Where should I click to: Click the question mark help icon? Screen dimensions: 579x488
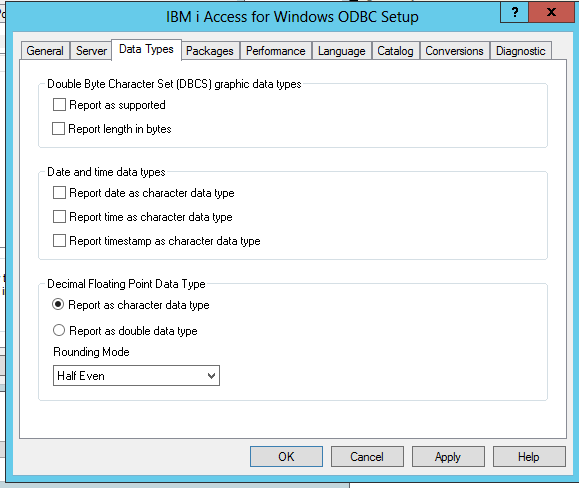[x=515, y=13]
